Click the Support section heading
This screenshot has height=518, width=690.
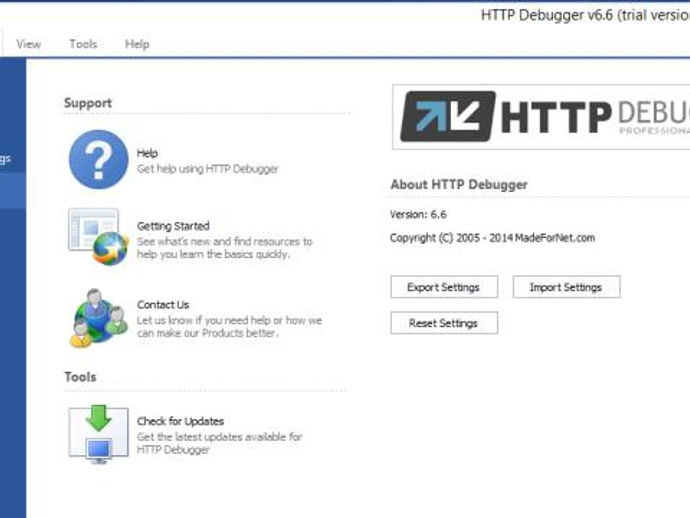pyautogui.click(x=88, y=103)
